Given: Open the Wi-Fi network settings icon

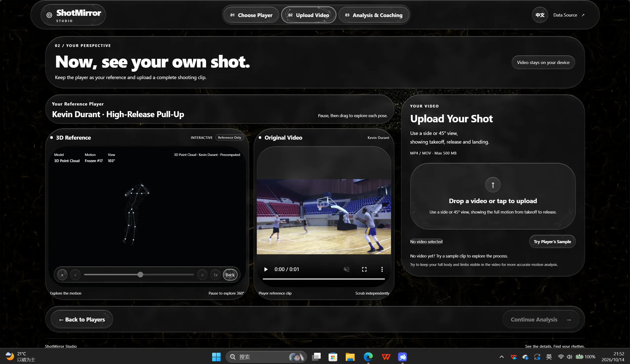Looking at the screenshot, I should [x=561, y=357].
